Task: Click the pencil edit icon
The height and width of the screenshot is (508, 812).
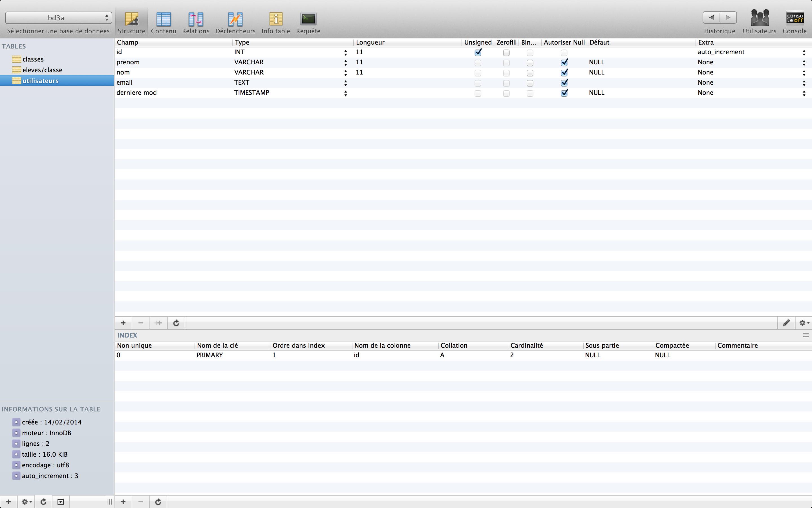Action: pyautogui.click(x=786, y=323)
